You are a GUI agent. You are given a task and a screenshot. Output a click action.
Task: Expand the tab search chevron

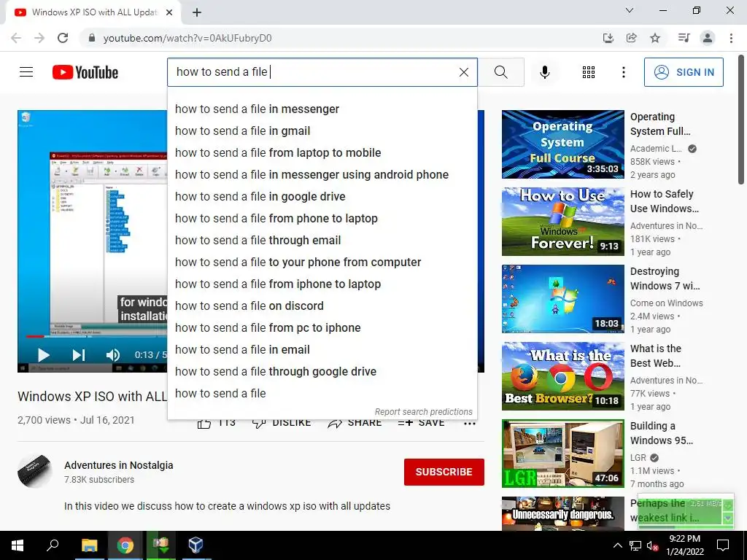pos(630,10)
